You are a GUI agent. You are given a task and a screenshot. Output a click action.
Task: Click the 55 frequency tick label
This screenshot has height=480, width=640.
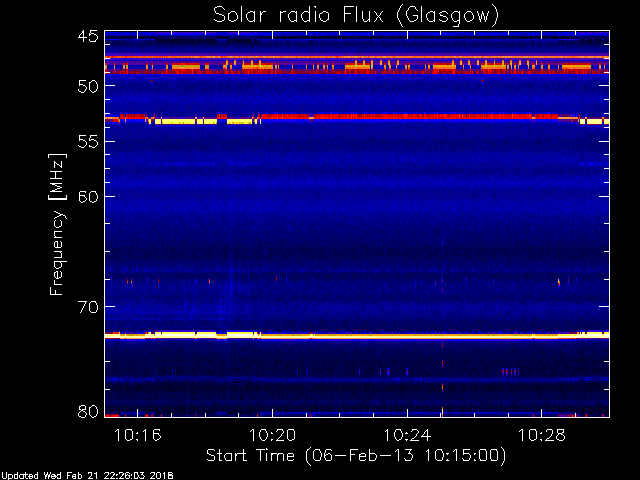tap(88, 142)
